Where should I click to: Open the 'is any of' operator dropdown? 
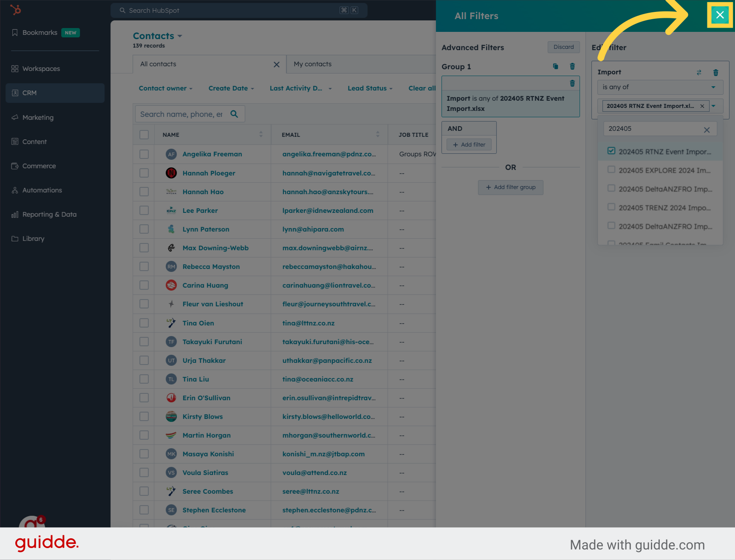click(660, 88)
